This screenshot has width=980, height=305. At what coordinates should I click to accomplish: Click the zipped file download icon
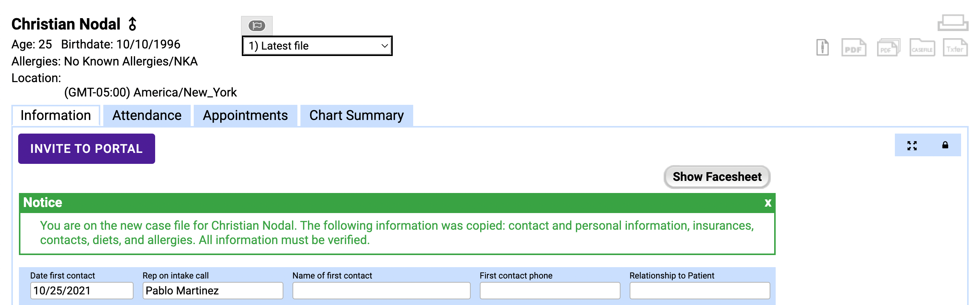click(x=822, y=48)
